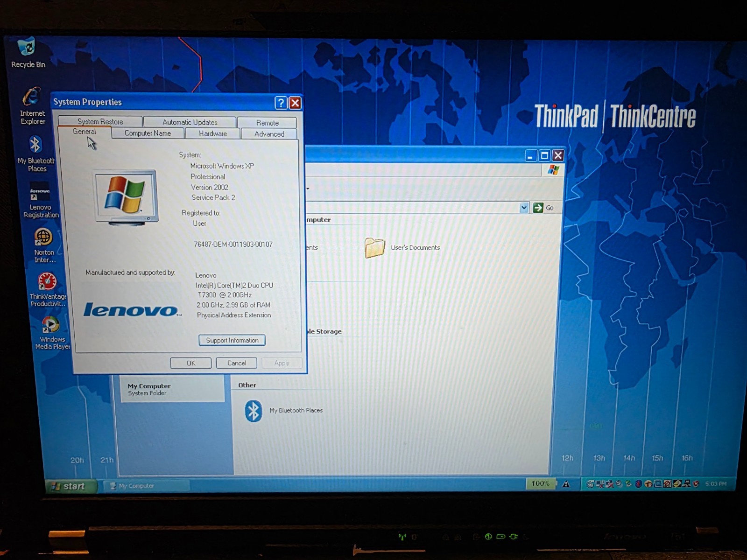Image resolution: width=747 pixels, height=560 pixels.
Task: Click the My Computer taskbar button
Action: point(147,486)
